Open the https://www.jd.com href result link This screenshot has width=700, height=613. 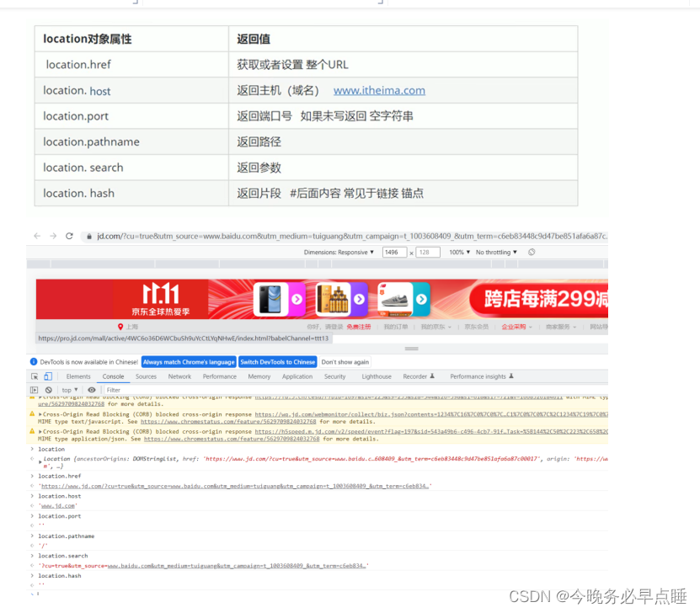tap(235, 486)
